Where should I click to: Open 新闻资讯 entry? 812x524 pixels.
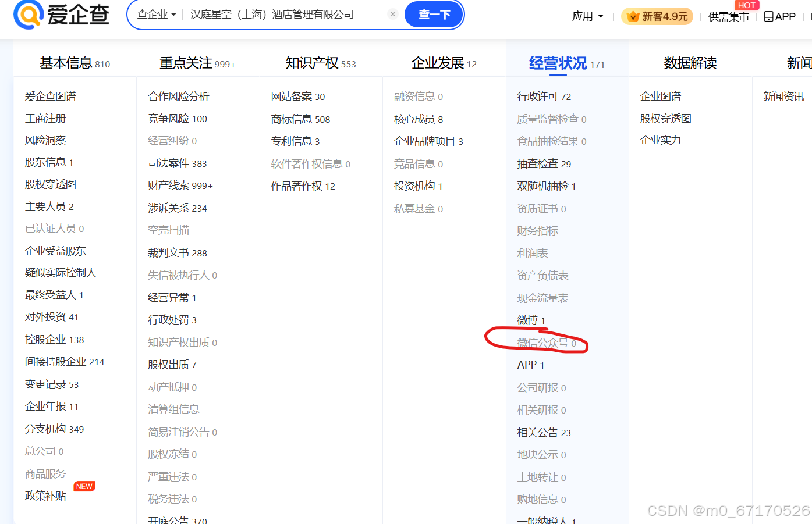pyautogui.click(x=784, y=97)
